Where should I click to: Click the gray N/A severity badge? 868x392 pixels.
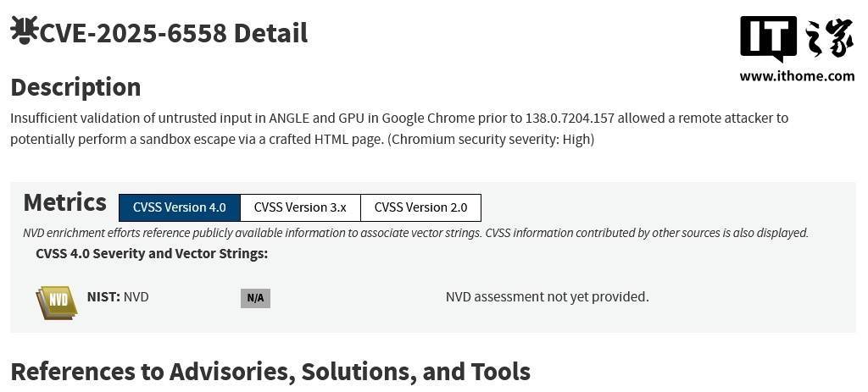pyautogui.click(x=255, y=298)
